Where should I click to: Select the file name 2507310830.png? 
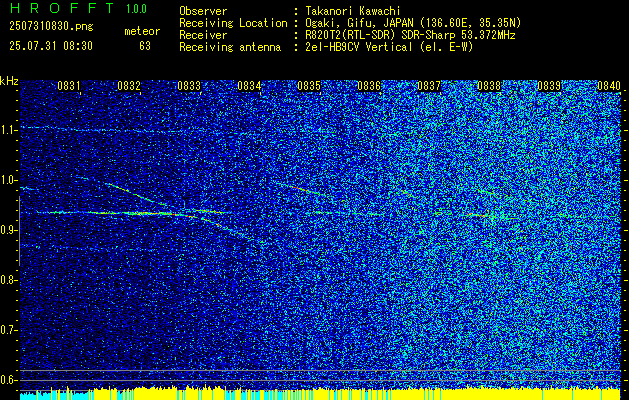pos(51,27)
